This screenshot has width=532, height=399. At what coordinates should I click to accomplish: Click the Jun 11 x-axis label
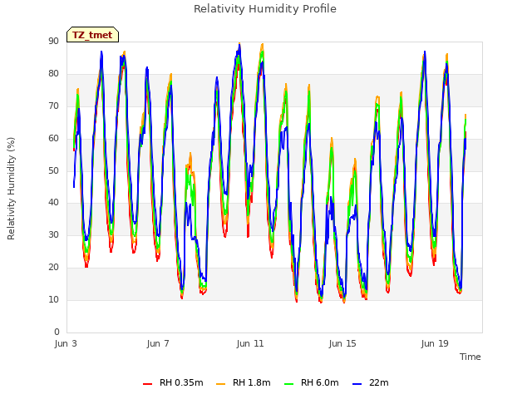250,343
